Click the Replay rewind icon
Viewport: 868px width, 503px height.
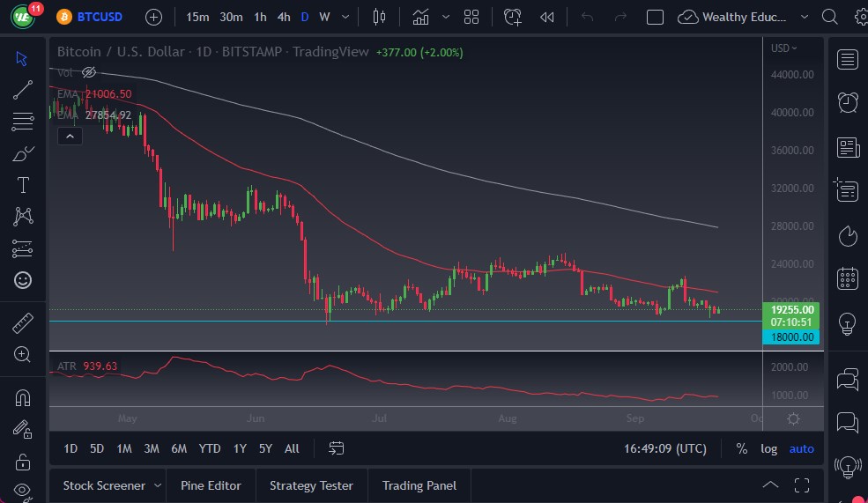[547, 17]
